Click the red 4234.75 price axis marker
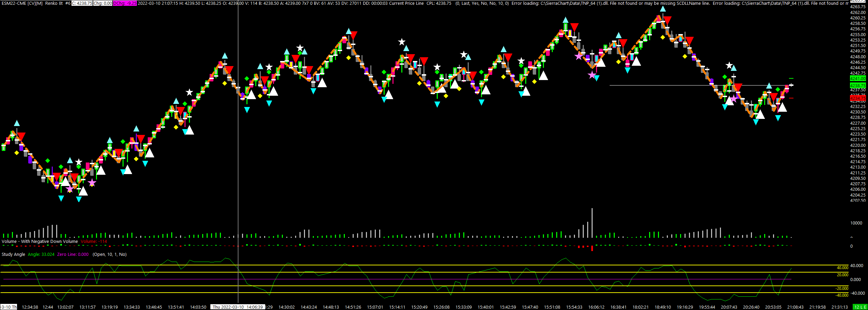The image size is (868, 310). (858, 98)
